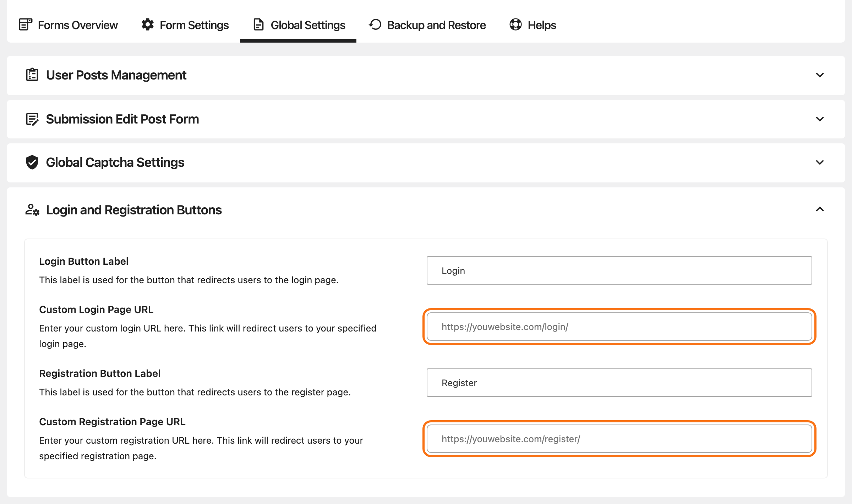The width and height of the screenshot is (852, 504).
Task: Click the Helps lifebuoy icon
Action: pyautogui.click(x=515, y=24)
